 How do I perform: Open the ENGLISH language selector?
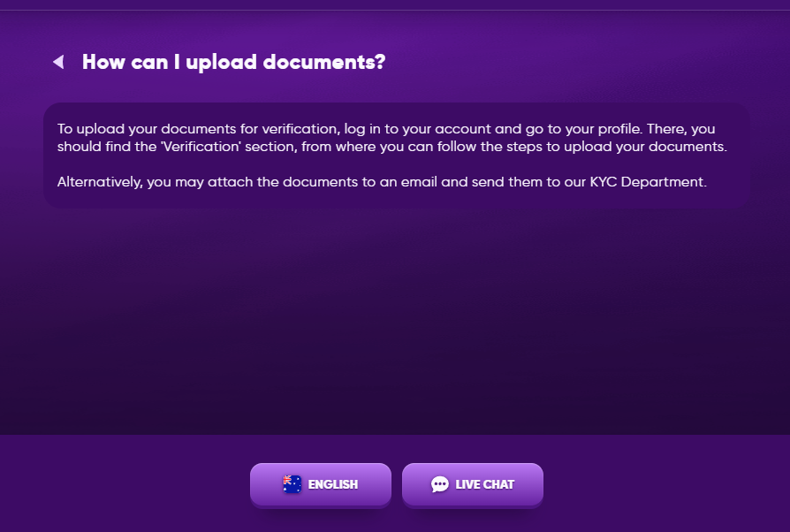pos(320,484)
